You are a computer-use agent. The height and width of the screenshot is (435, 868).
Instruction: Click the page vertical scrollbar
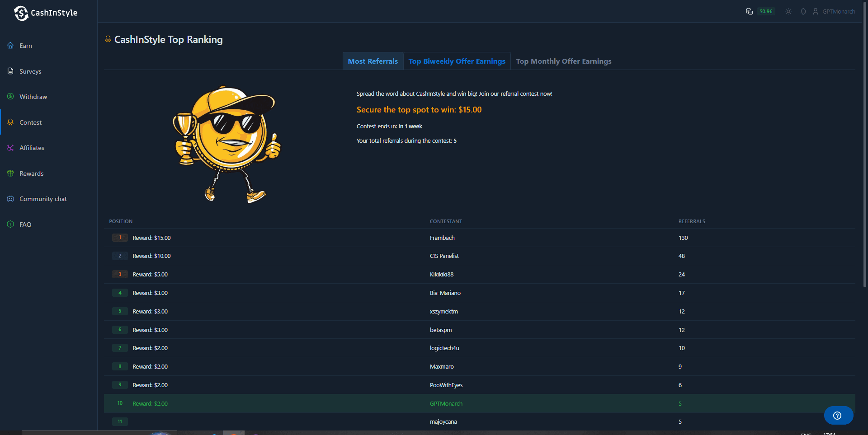(865, 145)
